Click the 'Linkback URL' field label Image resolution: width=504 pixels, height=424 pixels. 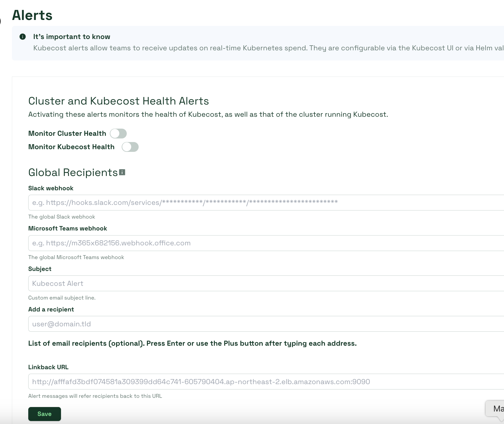tap(48, 367)
